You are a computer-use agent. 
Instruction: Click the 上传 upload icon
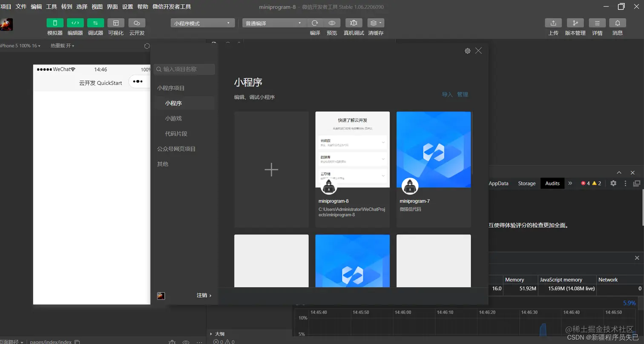553,23
